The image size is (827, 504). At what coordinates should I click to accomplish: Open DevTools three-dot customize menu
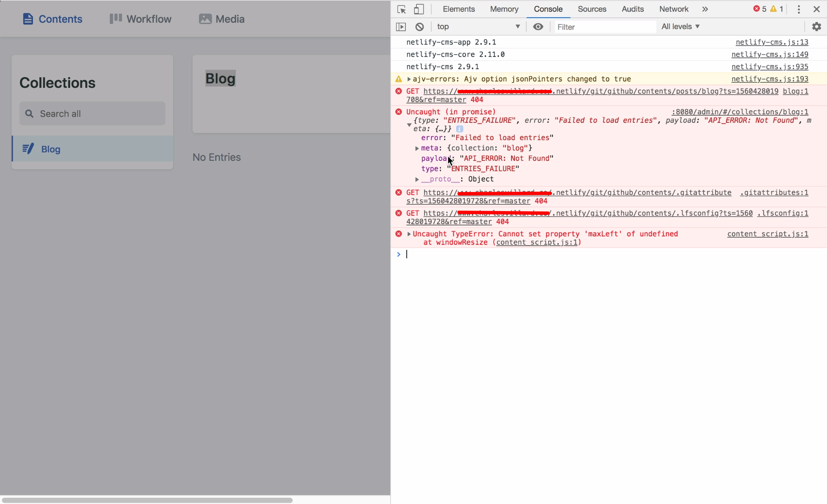pos(798,9)
